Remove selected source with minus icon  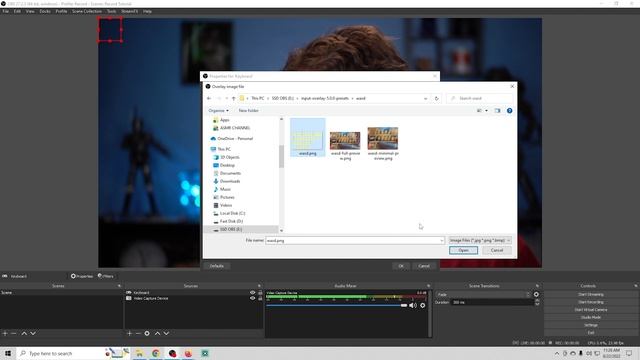click(138, 333)
